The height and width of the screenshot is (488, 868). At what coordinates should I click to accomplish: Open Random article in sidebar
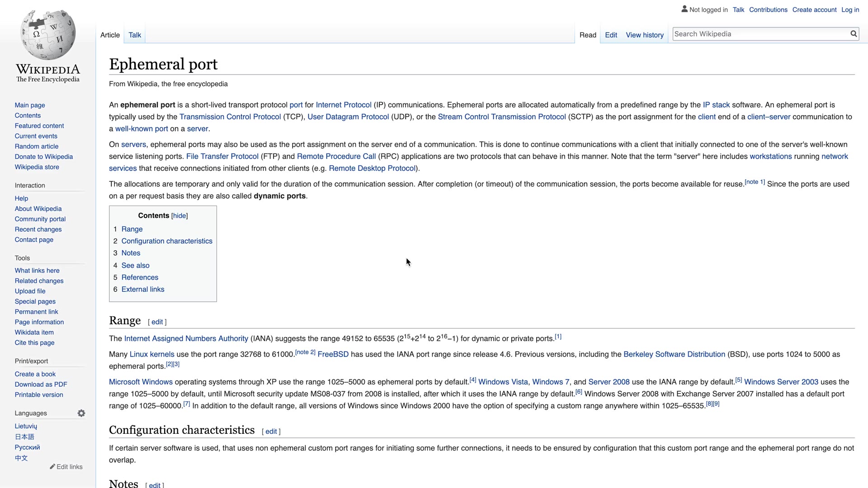pyautogui.click(x=37, y=146)
